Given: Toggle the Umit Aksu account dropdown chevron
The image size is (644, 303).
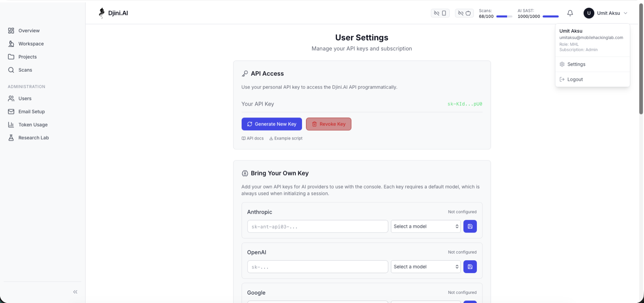Looking at the screenshot, I should [625, 13].
